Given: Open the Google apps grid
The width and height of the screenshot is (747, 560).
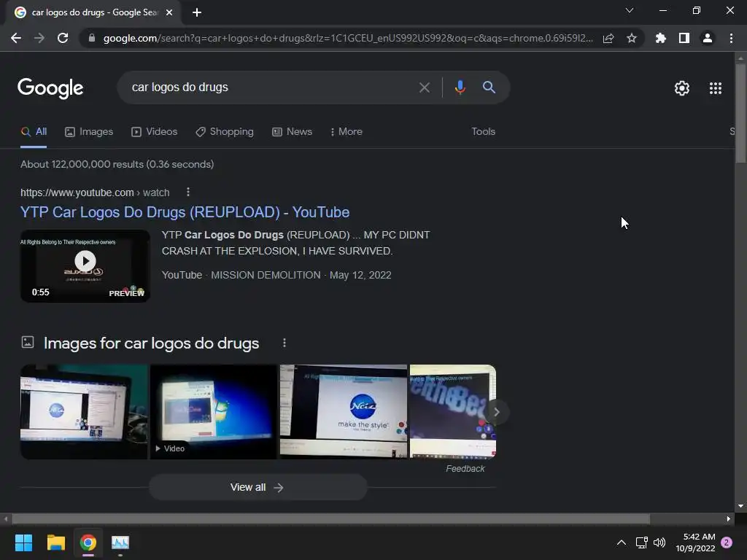Looking at the screenshot, I should [x=716, y=88].
